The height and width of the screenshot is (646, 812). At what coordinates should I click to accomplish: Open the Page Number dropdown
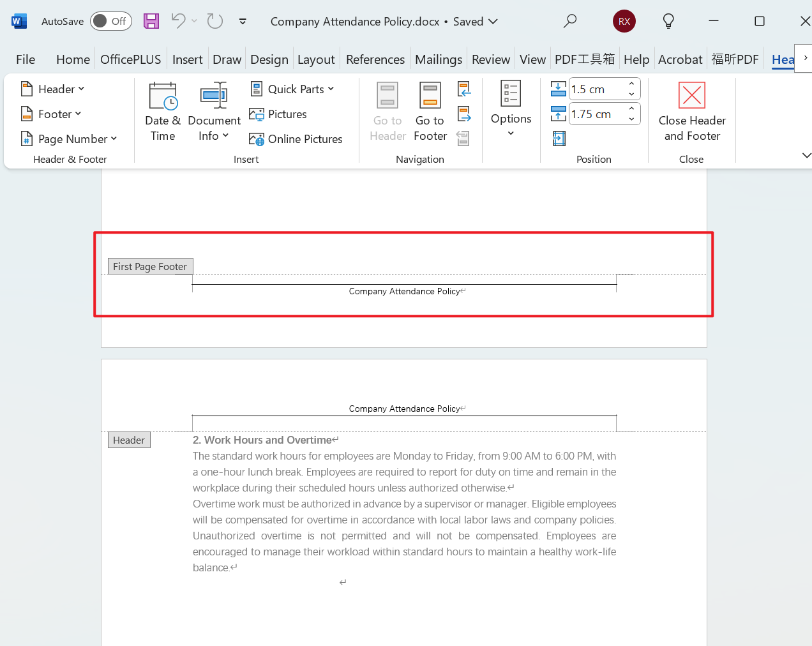point(70,139)
